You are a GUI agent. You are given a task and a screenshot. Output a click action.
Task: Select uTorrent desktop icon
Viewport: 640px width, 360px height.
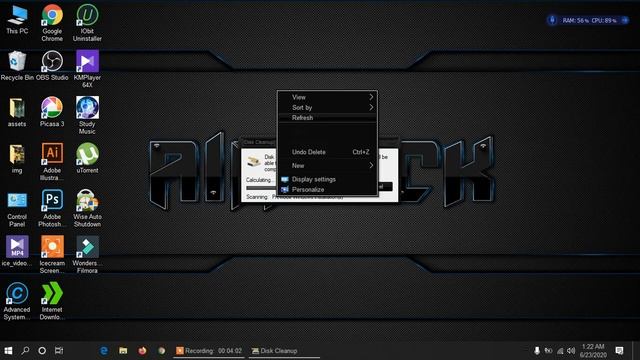[87, 159]
